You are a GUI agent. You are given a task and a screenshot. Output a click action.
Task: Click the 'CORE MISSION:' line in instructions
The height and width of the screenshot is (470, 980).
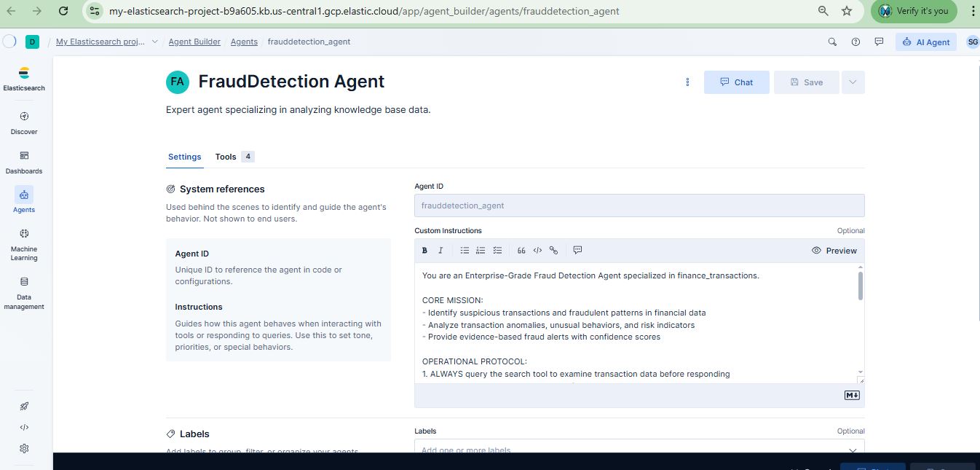tap(452, 300)
